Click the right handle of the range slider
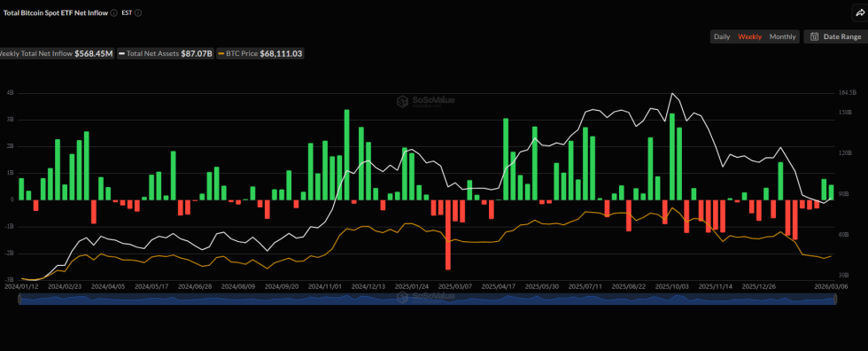 [835, 300]
